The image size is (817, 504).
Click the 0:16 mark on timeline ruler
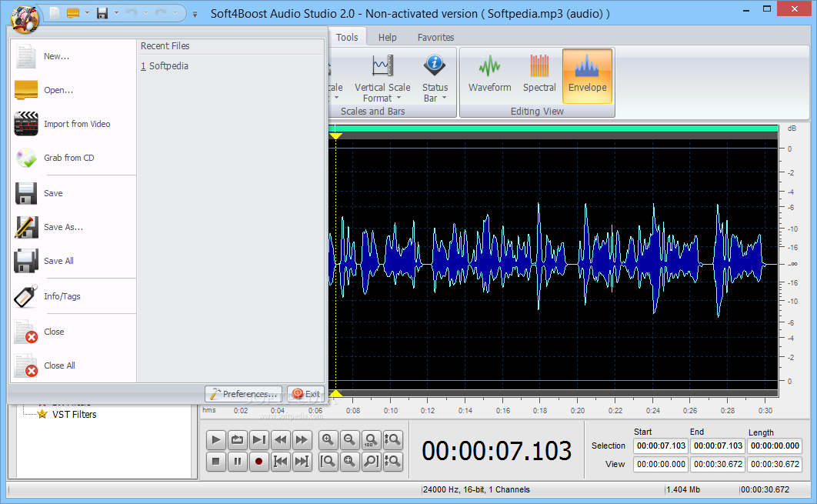[503, 411]
